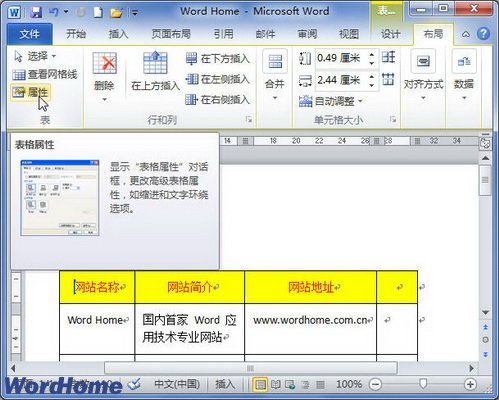Click 在上方插入 insert above icon
499x400 pixels.
155,63
